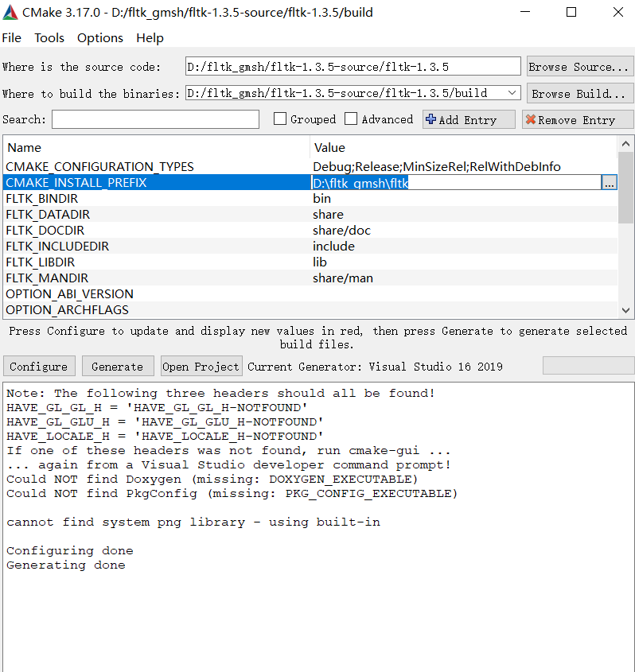Click scroll up arrow of cache list
The width and height of the screenshot is (635, 672).
tap(625, 144)
